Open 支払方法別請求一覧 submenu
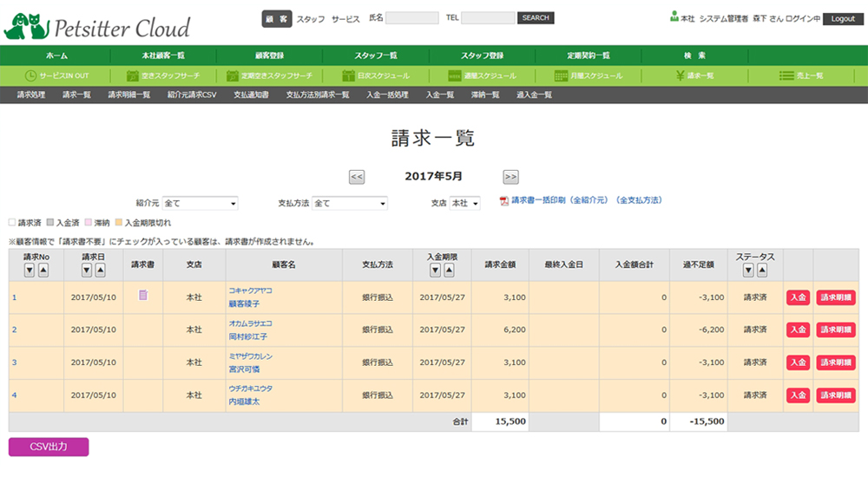868x503 pixels. [318, 95]
